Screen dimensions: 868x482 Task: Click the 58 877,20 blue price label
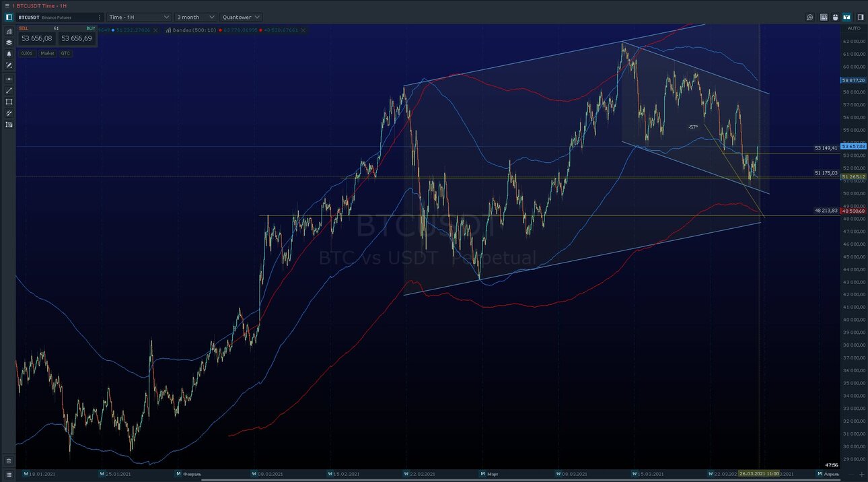coord(853,80)
